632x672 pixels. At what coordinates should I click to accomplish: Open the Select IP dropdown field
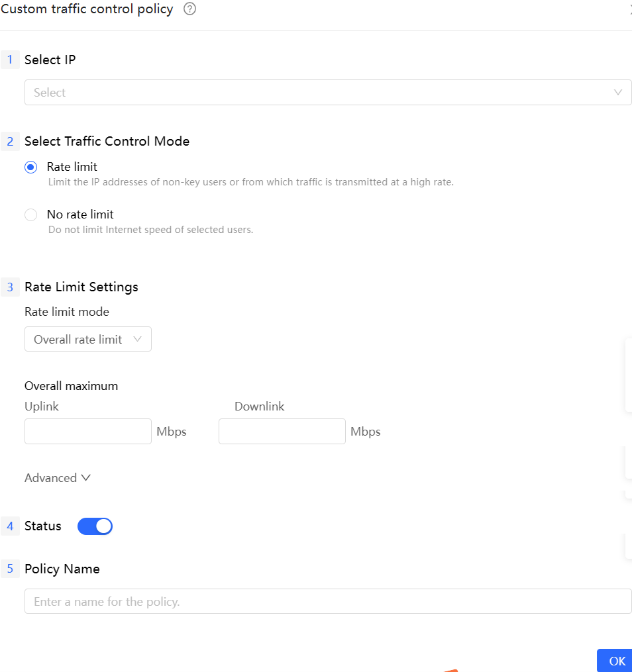[x=318, y=93]
